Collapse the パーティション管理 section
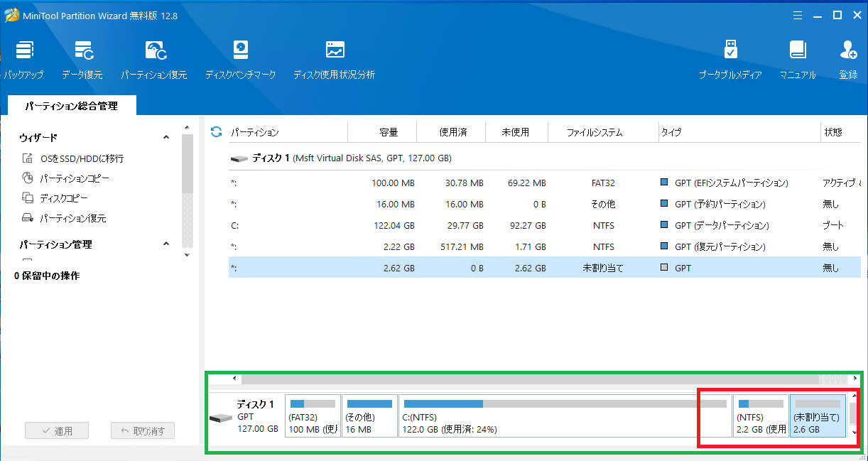 click(x=166, y=244)
